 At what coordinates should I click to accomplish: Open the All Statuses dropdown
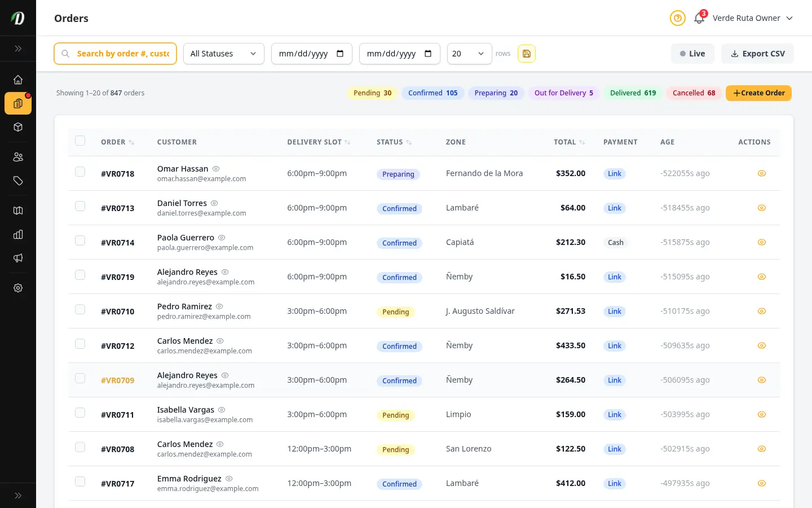pos(224,54)
